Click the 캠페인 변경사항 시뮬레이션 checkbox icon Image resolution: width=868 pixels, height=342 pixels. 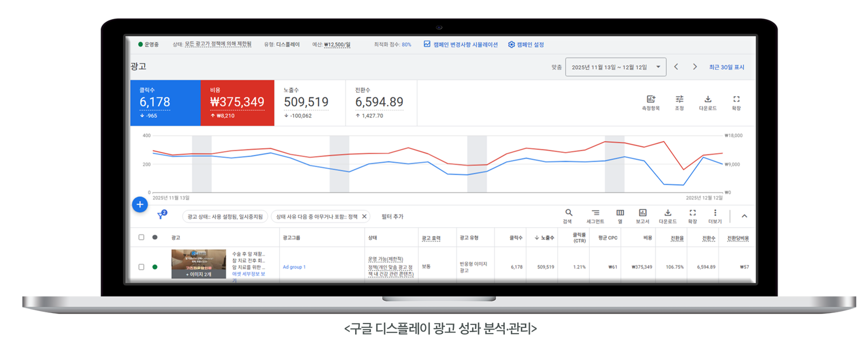[427, 44]
